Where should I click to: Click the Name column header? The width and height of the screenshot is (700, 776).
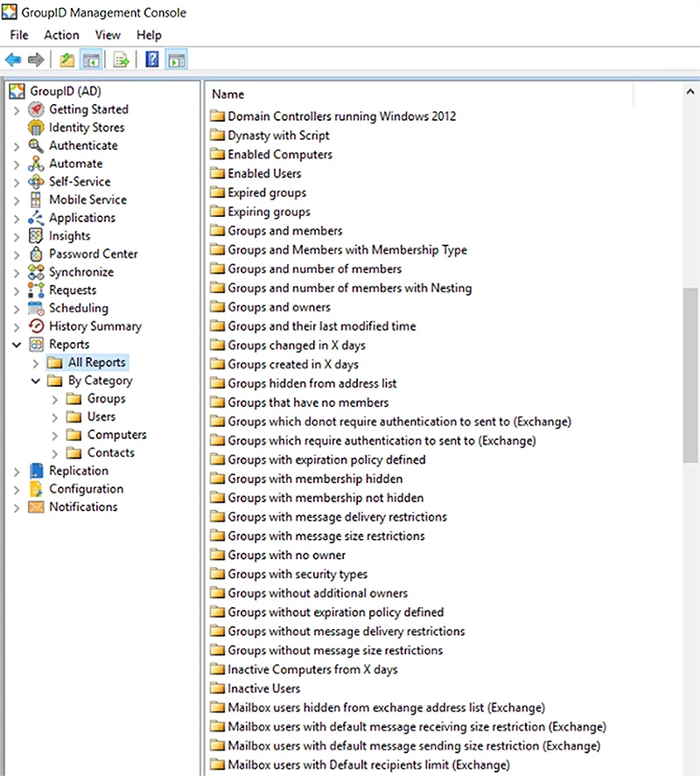pyautogui.click(x=227, y=94)
